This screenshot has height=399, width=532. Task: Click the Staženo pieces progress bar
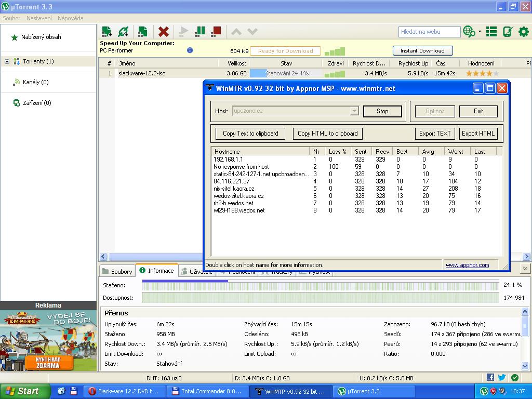click(x=320, y=285)
